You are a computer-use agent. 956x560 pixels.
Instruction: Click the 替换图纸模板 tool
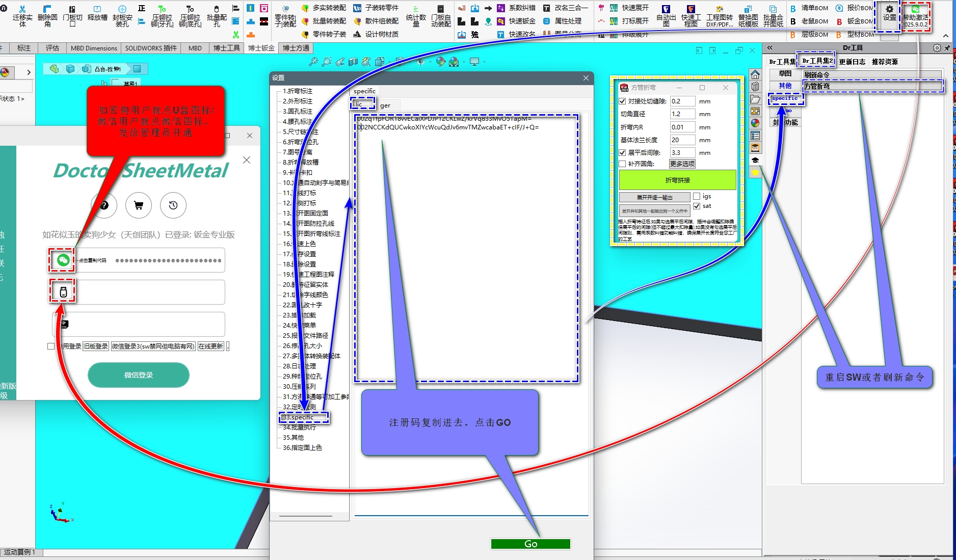tap(748, 16)
